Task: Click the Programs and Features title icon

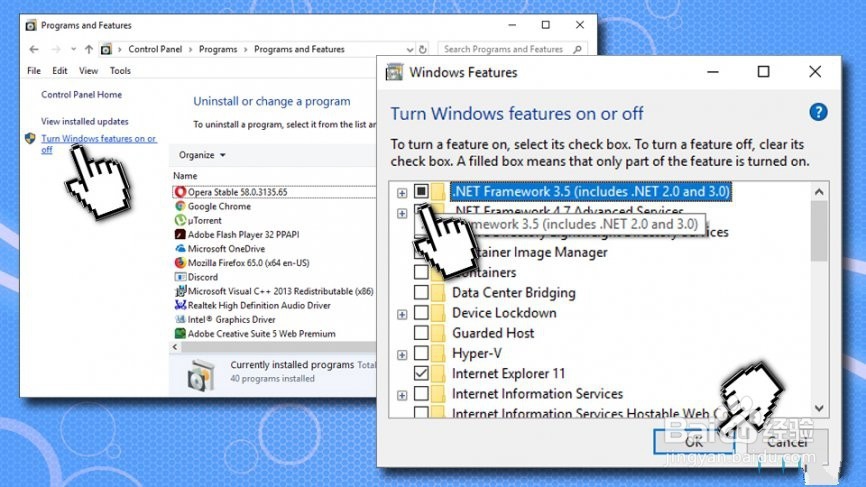Action: click(31, 25)
